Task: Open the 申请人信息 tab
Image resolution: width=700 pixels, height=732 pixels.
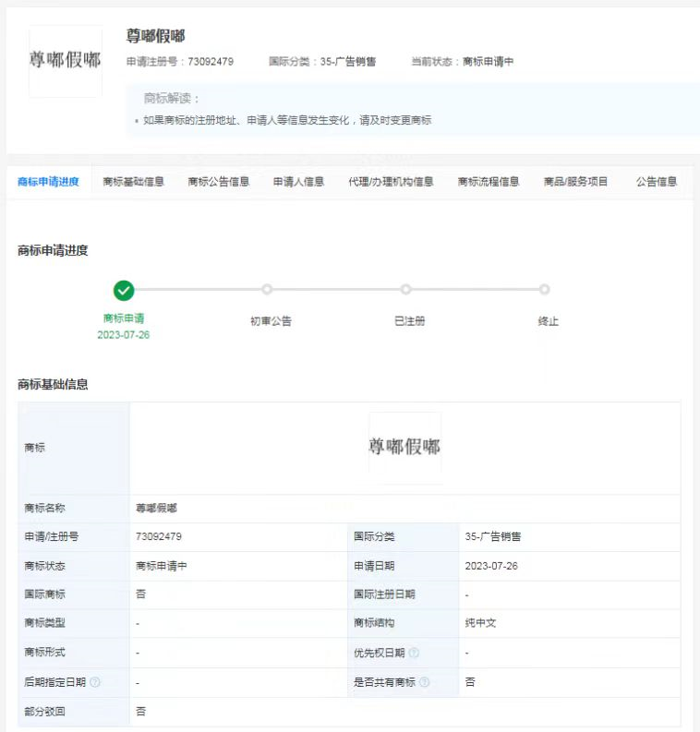Action: point(298,182)
